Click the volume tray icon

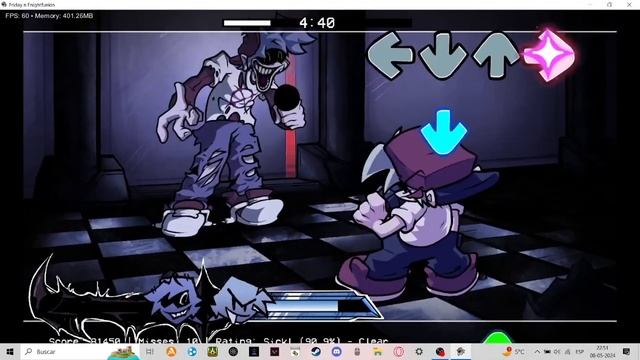click(557, 351)
